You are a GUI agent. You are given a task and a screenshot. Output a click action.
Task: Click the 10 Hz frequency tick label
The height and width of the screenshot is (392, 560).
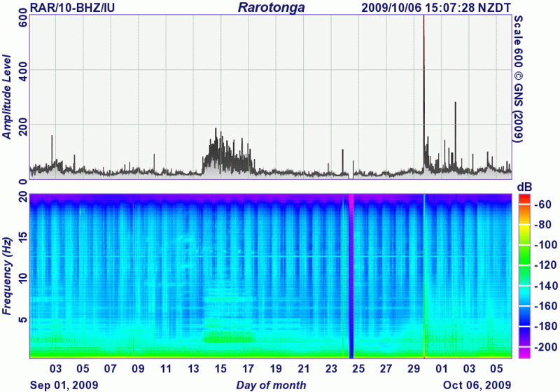pos(22,277)
